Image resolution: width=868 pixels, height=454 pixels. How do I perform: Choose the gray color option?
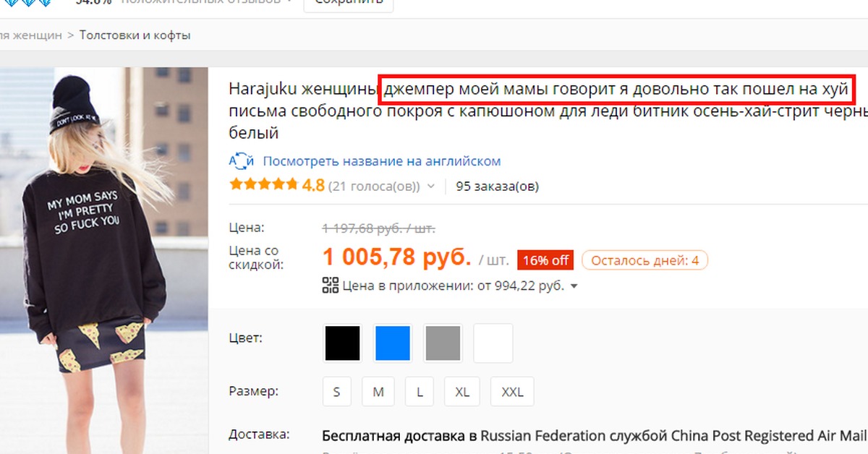(443, 343)
